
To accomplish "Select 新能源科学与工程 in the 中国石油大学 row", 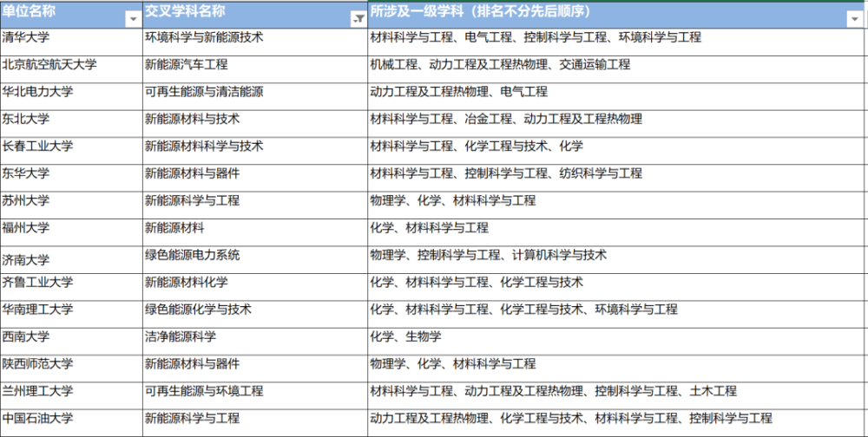I will point(254,422).
